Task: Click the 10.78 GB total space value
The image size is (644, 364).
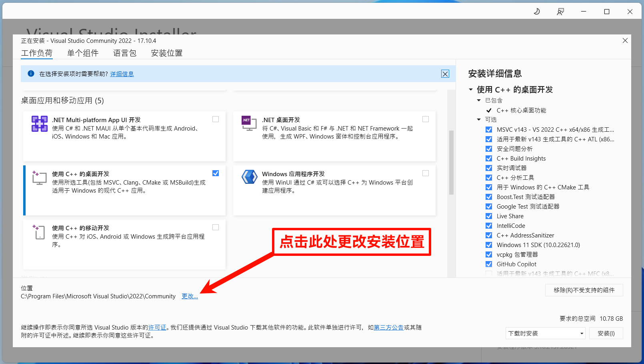Action: click(611, 319)
